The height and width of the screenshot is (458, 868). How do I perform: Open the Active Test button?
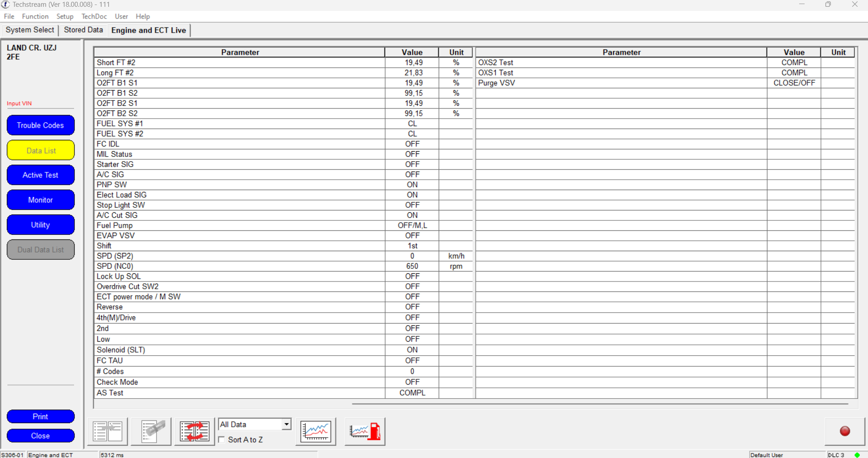tap(41, 175)
